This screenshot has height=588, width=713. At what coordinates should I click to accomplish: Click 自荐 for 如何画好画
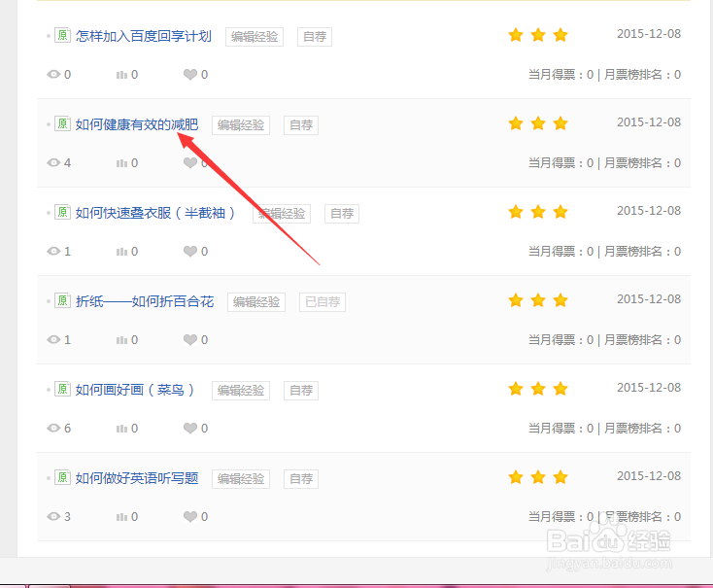point(301,391)
